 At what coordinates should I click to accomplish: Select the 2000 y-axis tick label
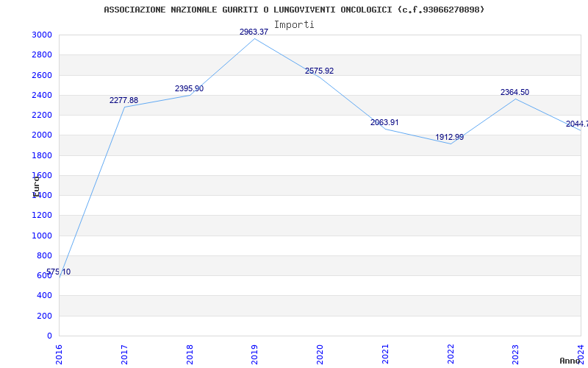[x=42, y=135]
